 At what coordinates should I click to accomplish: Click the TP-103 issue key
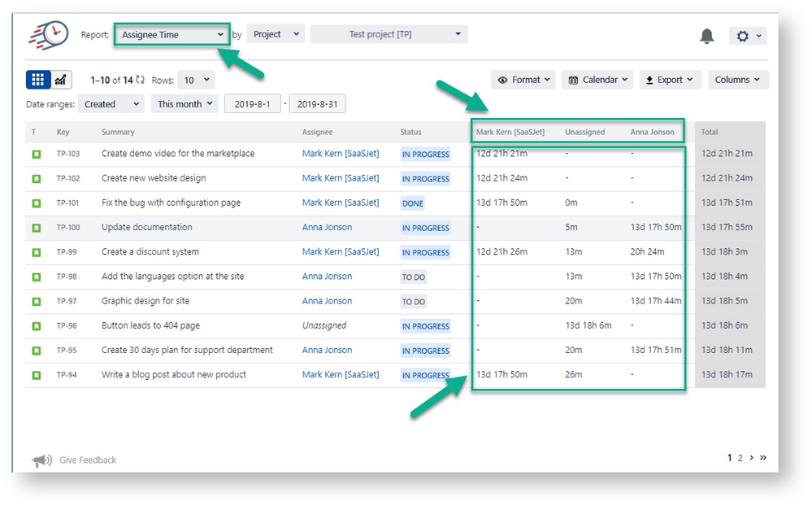(67, 154)
